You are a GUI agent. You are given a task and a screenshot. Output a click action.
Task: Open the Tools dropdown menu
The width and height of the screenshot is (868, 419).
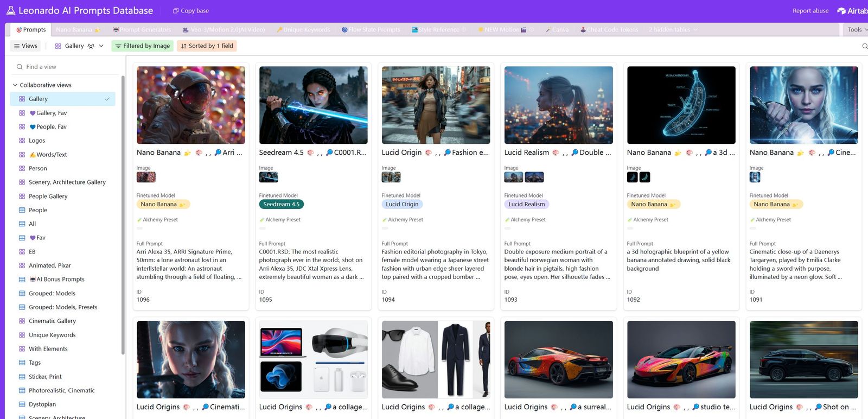tap(858, 30)
